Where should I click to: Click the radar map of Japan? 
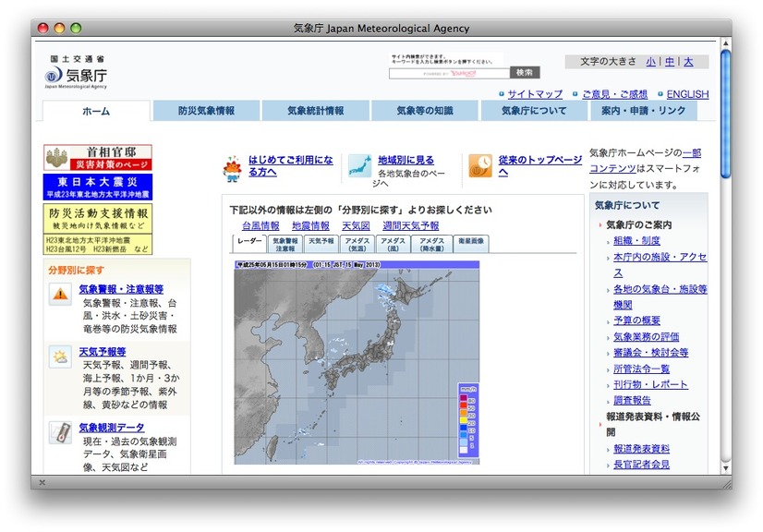(x=357, y=363)
